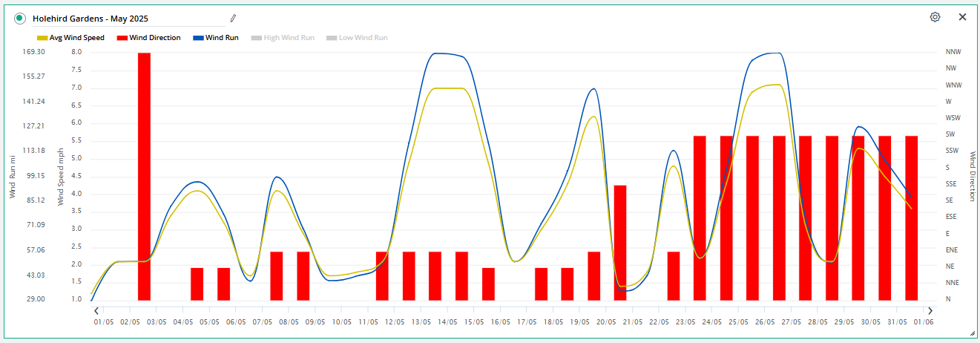Click the ENE wind direction axis label
The height and width of the screenshot is (343, 980).
pyautogui.click(x=952, y=250)
